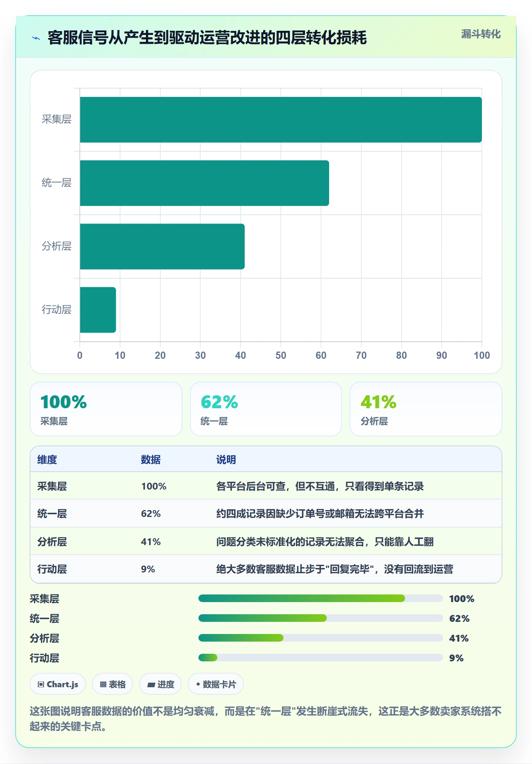This screenshot has height=764, width=532.
Task: Click the 表格 tag
Action: click(x=112, y=684)
